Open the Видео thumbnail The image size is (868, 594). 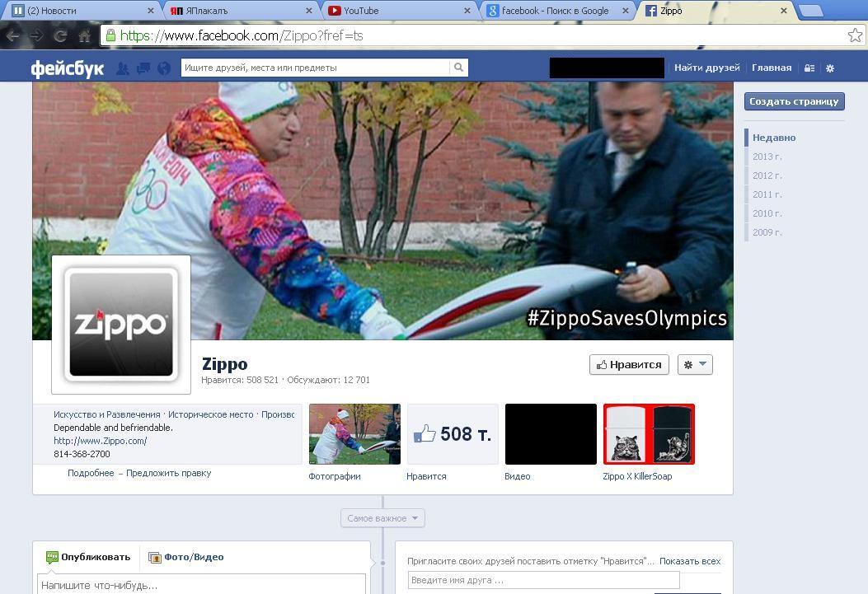(x=551, y=434)
